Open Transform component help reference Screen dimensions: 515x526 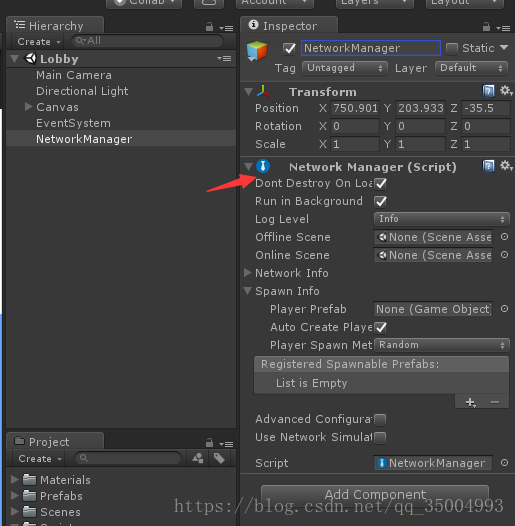point(488,91)
